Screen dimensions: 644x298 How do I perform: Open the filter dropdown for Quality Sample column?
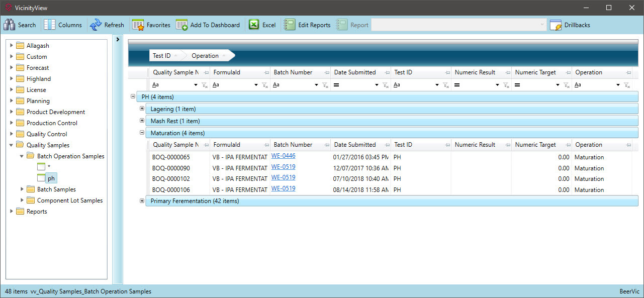click(196, 85)
